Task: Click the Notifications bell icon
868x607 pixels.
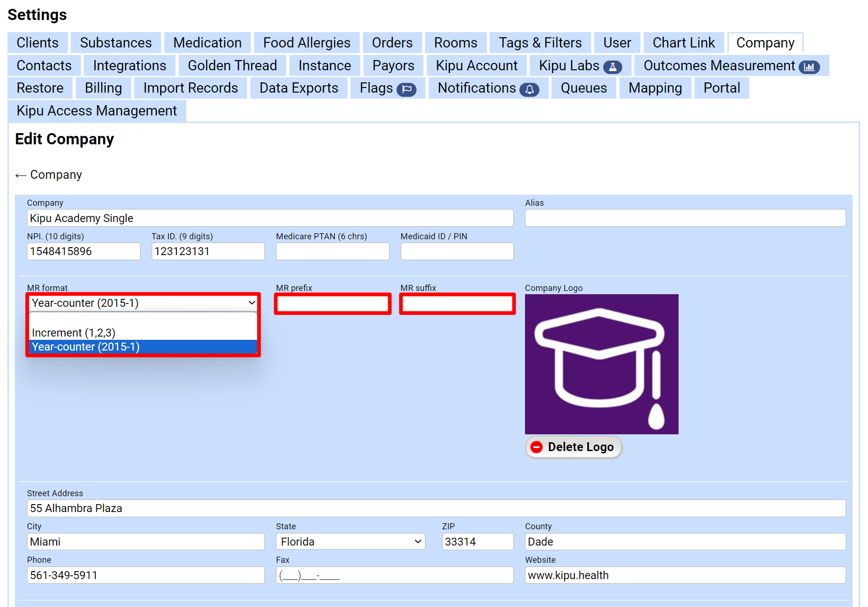Action: (529, 89)
